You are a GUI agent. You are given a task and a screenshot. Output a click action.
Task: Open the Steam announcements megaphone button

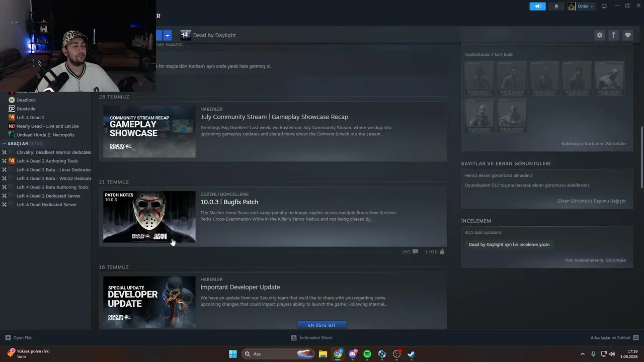click(x=537, y=6)
